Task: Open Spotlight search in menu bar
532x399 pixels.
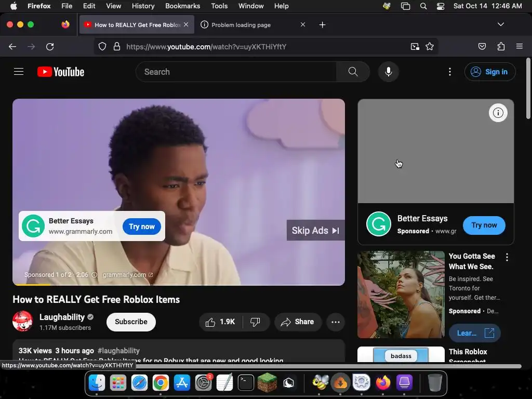Action: pos(423,6)
